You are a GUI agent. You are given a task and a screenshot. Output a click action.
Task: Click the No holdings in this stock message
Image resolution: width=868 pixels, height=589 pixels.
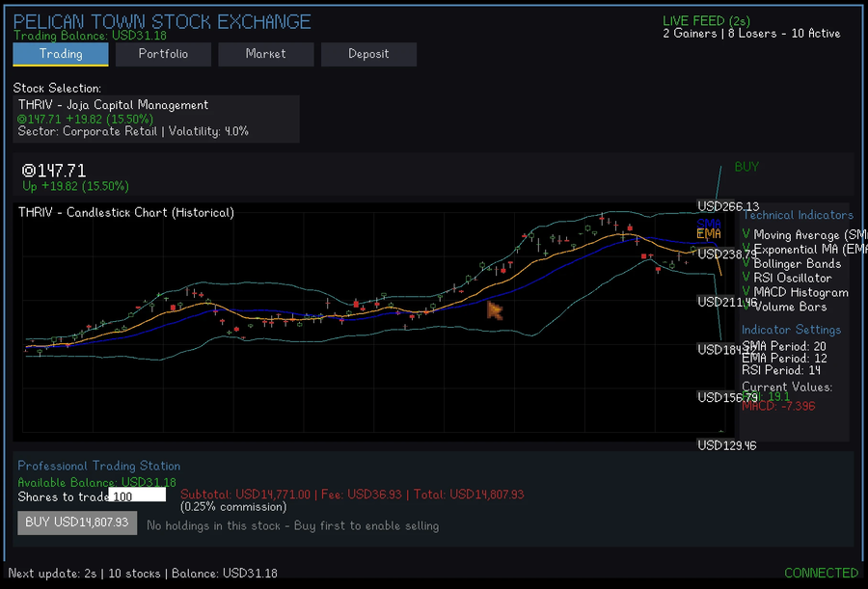pos(293,526)
